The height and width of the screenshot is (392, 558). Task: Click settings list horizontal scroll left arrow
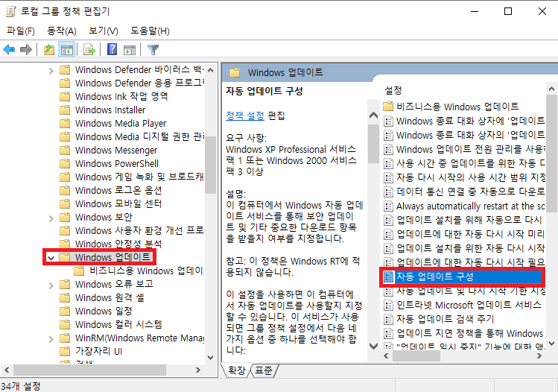click(386, 355)
